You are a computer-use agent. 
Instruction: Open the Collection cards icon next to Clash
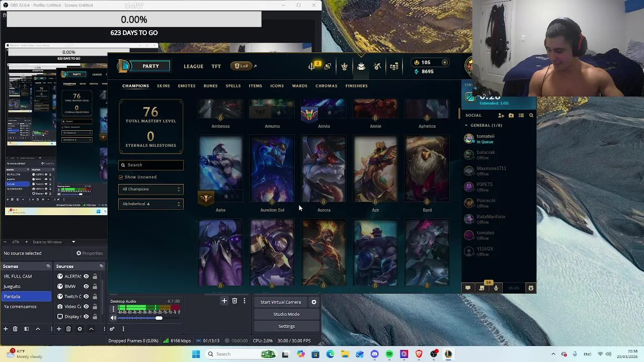coord(328,66)
